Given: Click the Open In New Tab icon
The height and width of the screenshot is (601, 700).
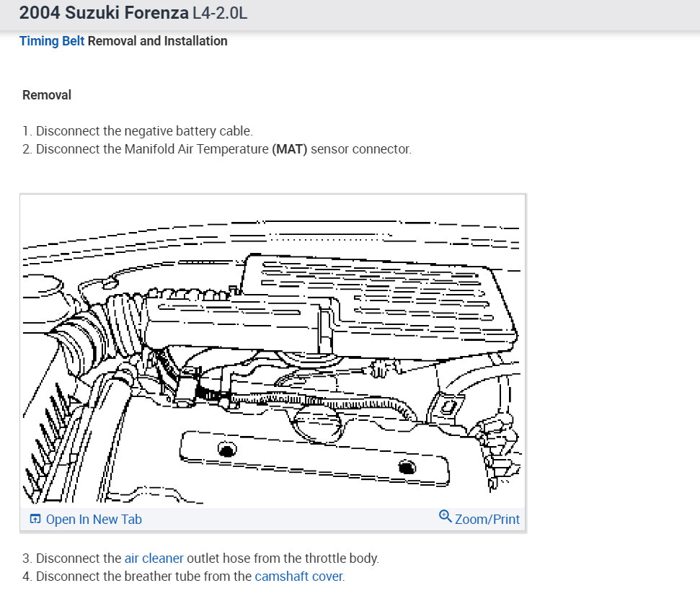Looking at the screenshot, I should [35, 519].
